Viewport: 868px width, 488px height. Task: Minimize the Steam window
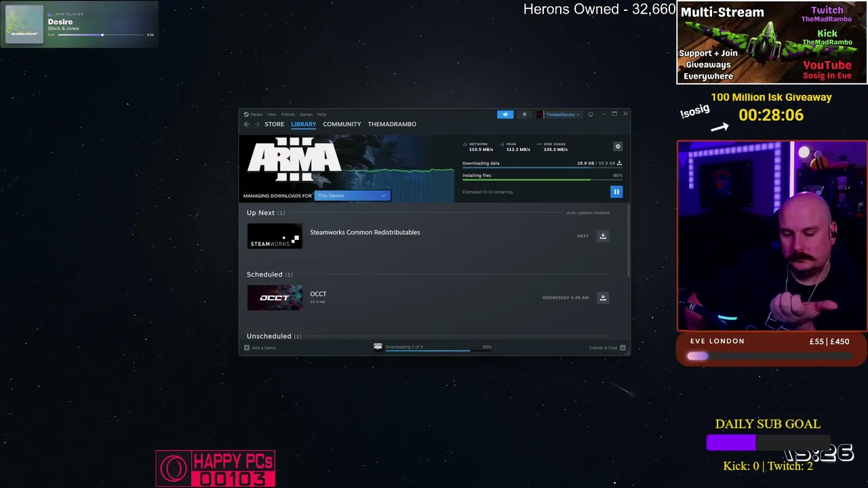tap(604, 114)
